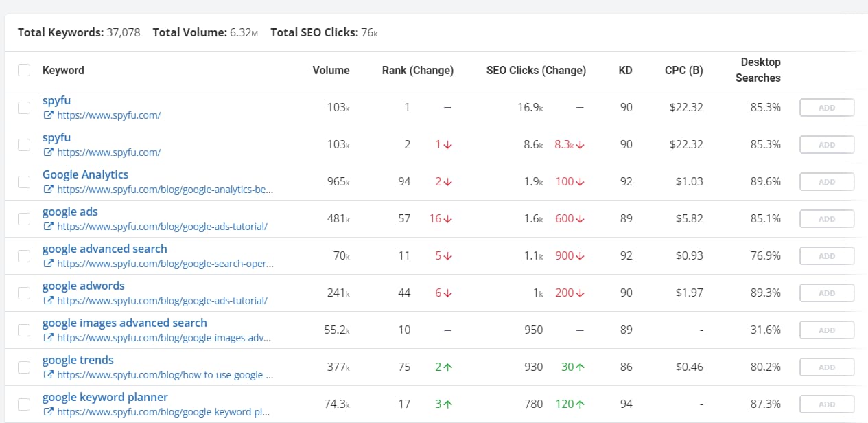Check the box for google ads keyword
Viewport: 868px width, 423px height.
tap(24, 219)
